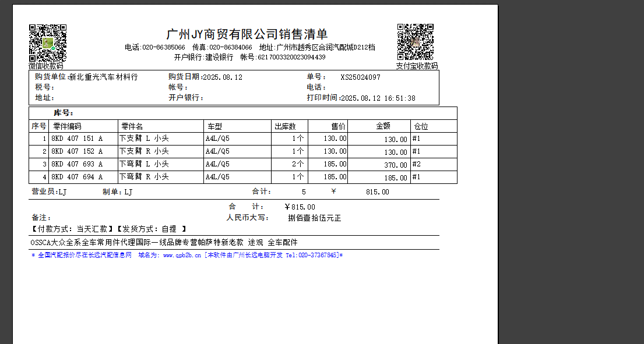
Task: Select part code 8KD 407 693 A
Action: (x=77, y=164)
